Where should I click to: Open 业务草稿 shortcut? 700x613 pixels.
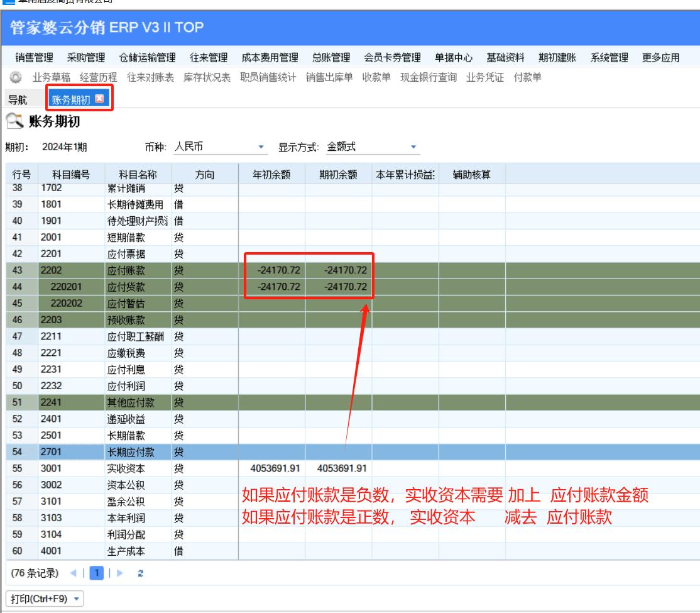coord(52,77)
